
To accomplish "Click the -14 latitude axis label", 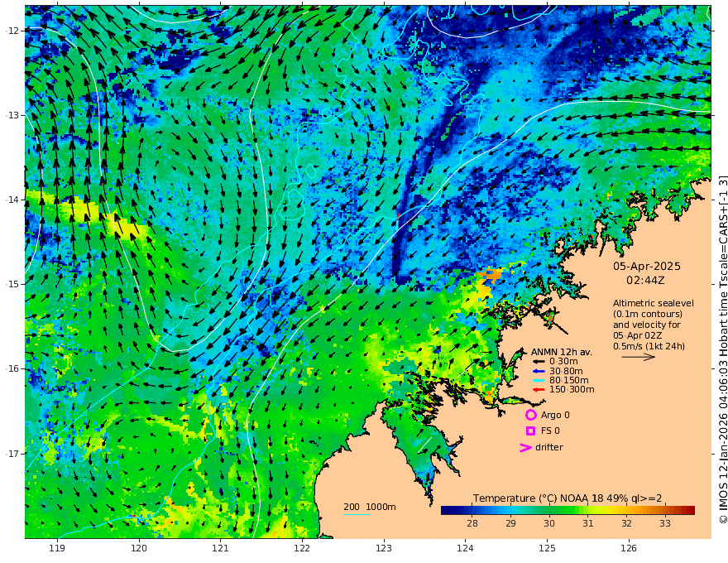I will [12, 200].
